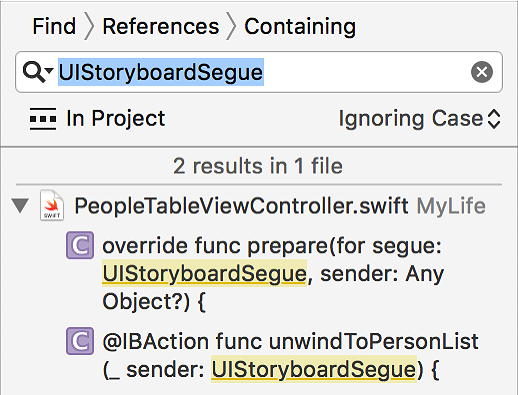This screenshot has width=518, height=395.
Task: Click the 2 results in 1 file summary
Action: pyautogui.click(x=258, y=166)
